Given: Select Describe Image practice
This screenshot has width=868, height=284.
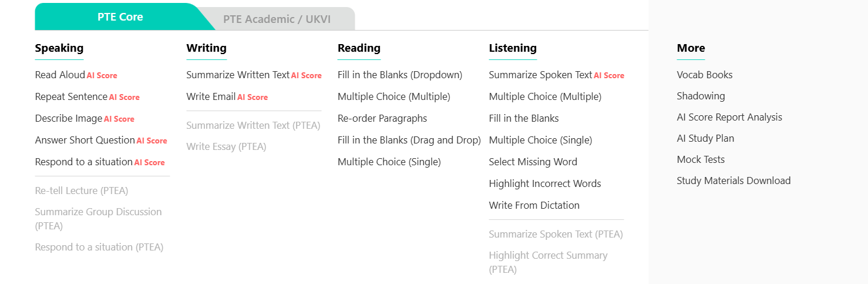Looking at the screenshot, I should tap(69, 119).
